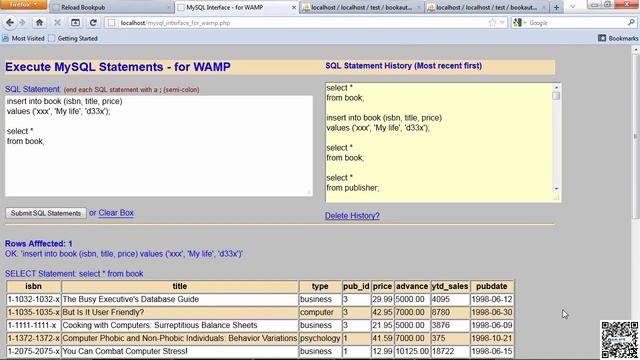Viewport: 640px width, 360px height.
Task: Open the URL history dropdown arrow
Action: pyautogui.click(x=502, y=23)
